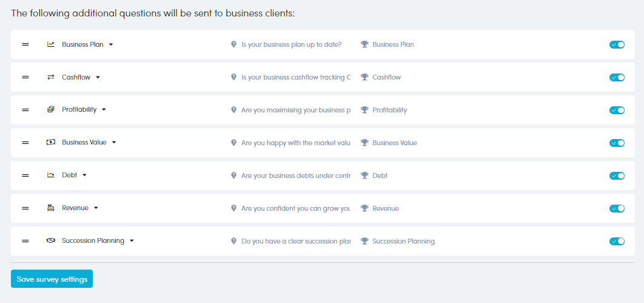Edit the 'Are you confident you can grow' question

tap(296, 208)
